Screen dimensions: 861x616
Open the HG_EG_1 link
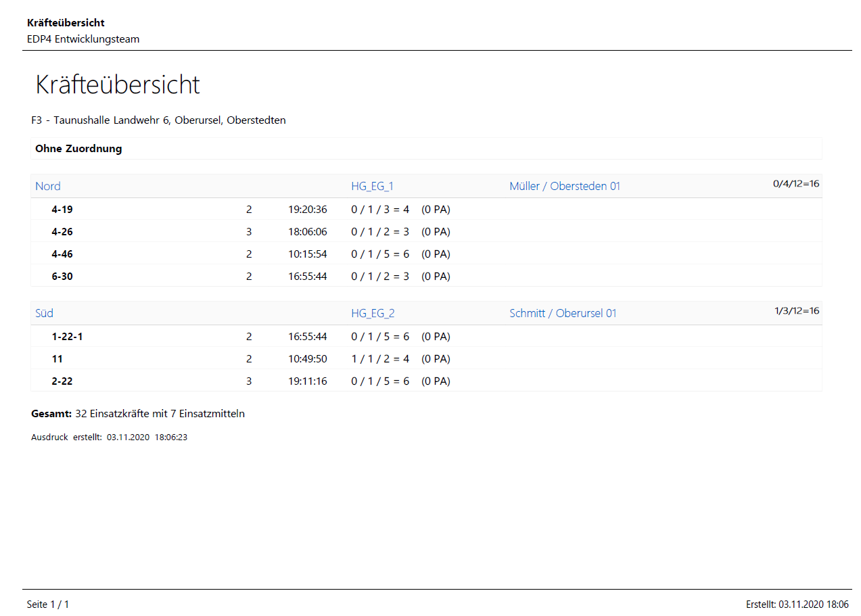pyautogui.click(x=372, y=186)
